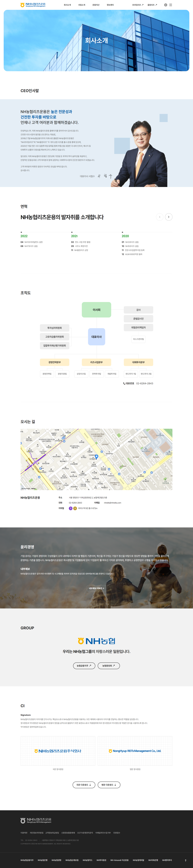
Task: Select 리스크관리팀 box
Action: coord(139,339)
